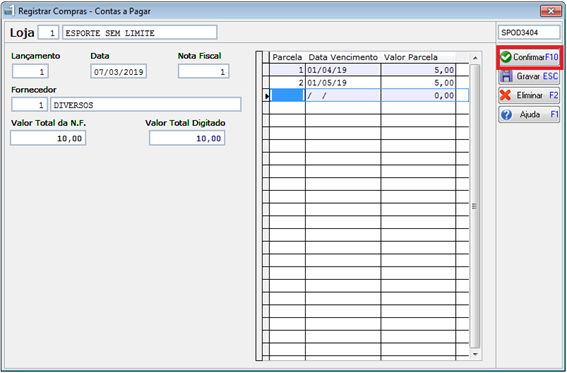This screenshot has height=373, width=567.
Task: Click the blue question mark Ajuda icon
Action: 507,115
